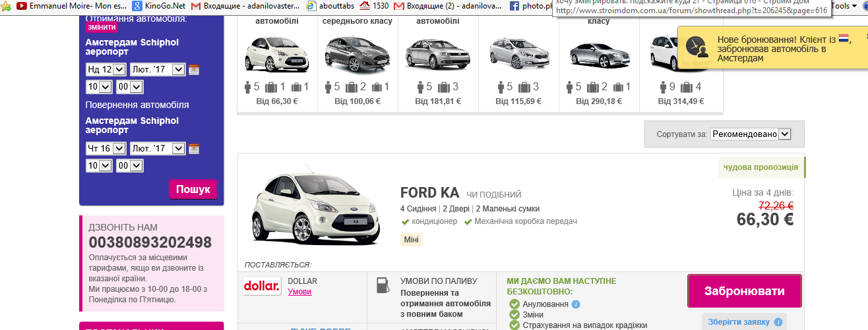The height and width of the screenshot is (330, 868).
Task: Click the fuel pump icon
Action: point(383,285)
